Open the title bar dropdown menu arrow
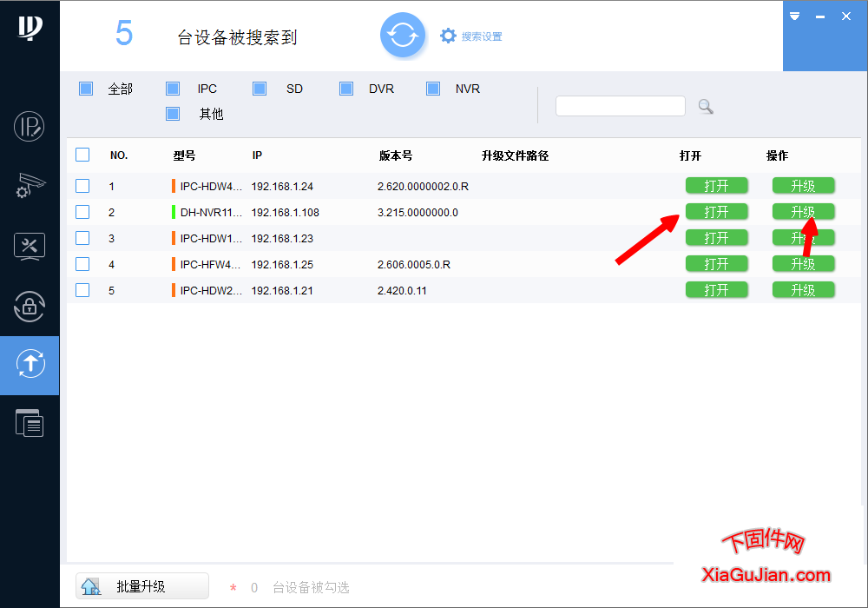This screenshot has height=608, width=868. point(794,16)
